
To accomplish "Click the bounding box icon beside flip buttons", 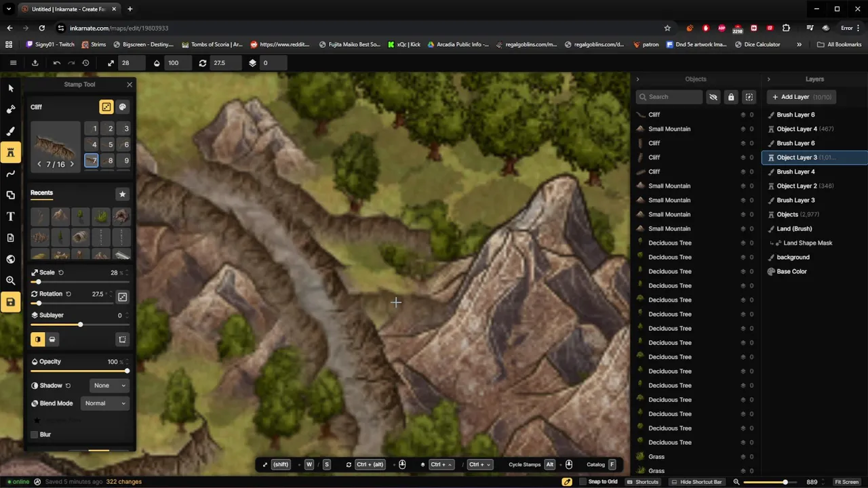I will (x=122, y=339).
